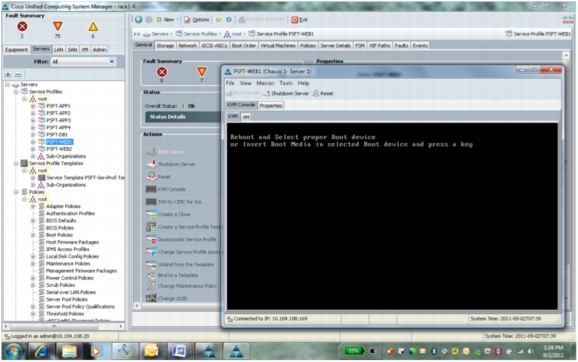Viewport: 578px width, 362px height.
Task: Open the Filter dropdown set to All
Action: coord(83,62)
